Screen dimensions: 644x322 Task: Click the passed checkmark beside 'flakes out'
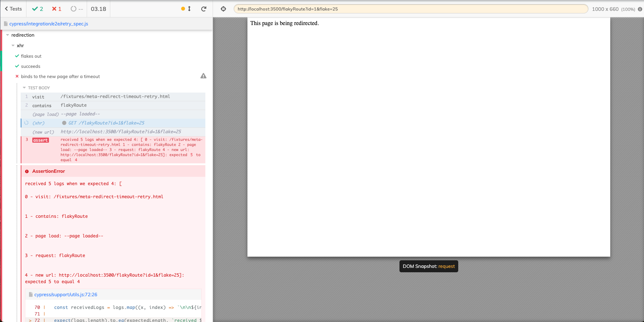point(17,56)
